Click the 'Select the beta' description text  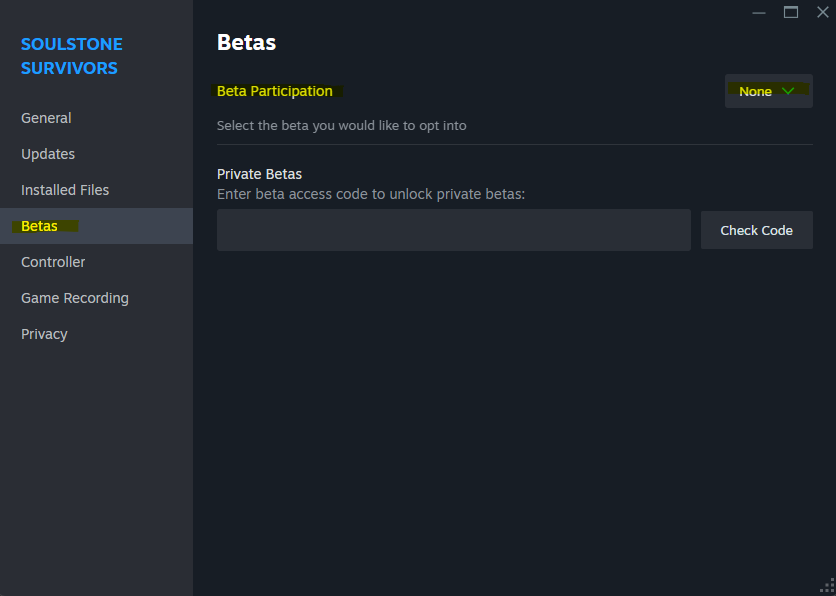tap(341, 126)
